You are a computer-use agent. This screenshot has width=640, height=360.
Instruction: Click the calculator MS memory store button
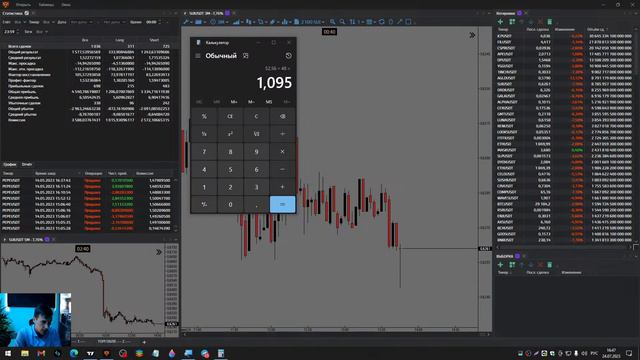pos(269,102)
